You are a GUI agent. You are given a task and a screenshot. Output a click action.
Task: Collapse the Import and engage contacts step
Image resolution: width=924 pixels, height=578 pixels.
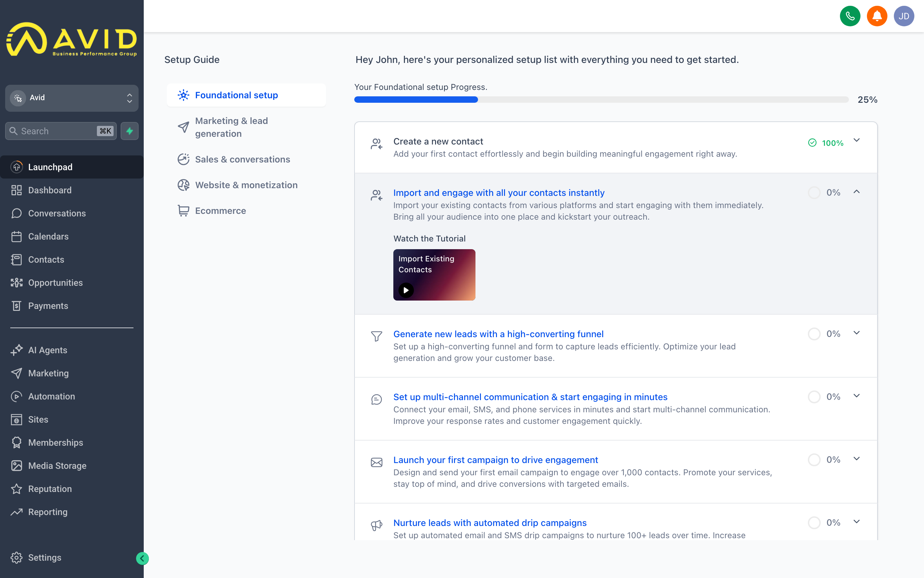point(856,192)
